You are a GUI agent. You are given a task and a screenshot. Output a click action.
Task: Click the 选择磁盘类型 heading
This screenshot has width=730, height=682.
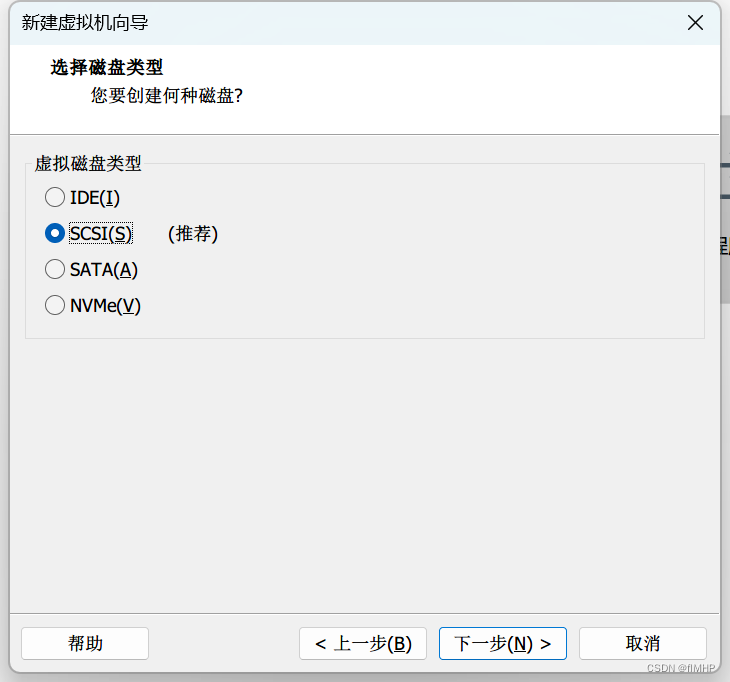coord(107,68)
